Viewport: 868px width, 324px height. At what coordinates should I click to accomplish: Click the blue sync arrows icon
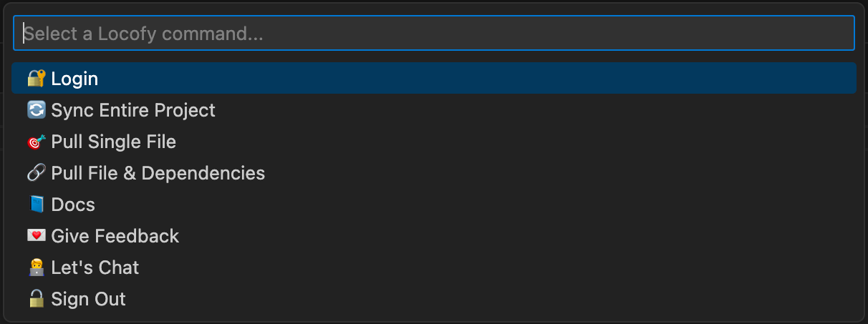(x=37, y=110)
